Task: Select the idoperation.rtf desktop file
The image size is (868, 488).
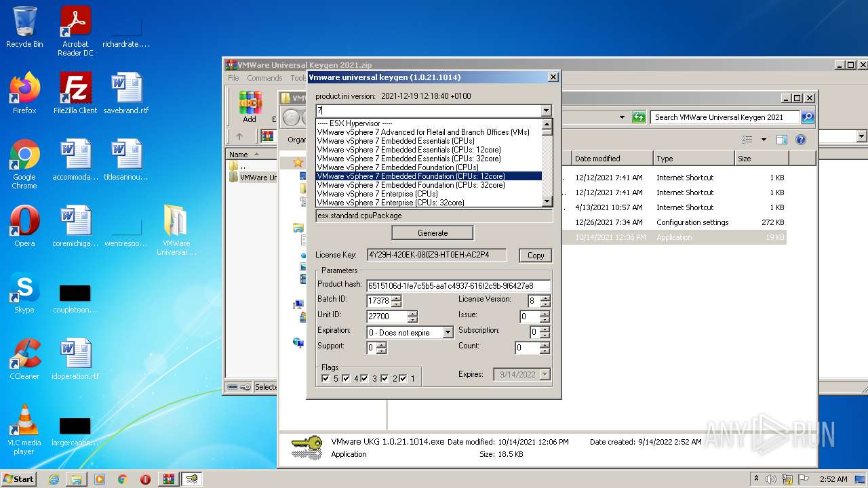Action: (x=75, y=359)
